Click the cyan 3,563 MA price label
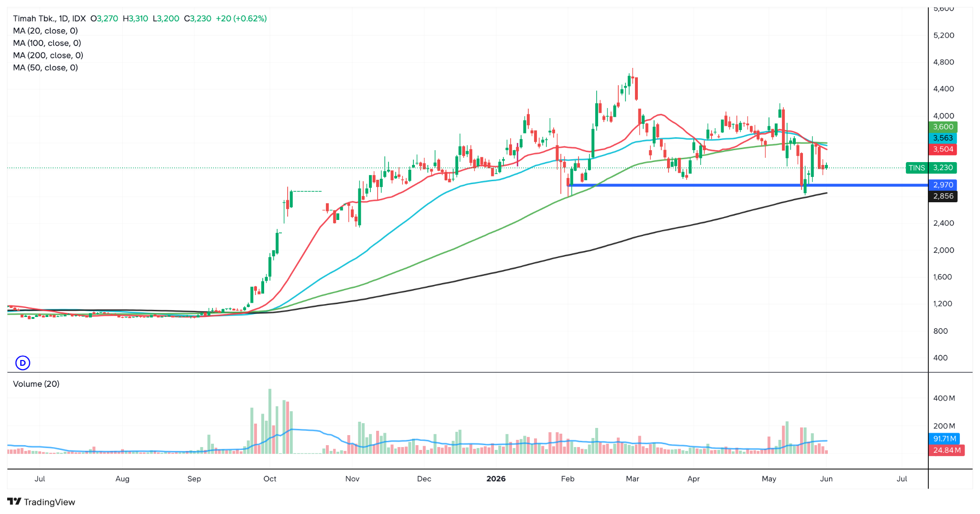The width and height of the screenshot is (980, 514). point(943,138)
